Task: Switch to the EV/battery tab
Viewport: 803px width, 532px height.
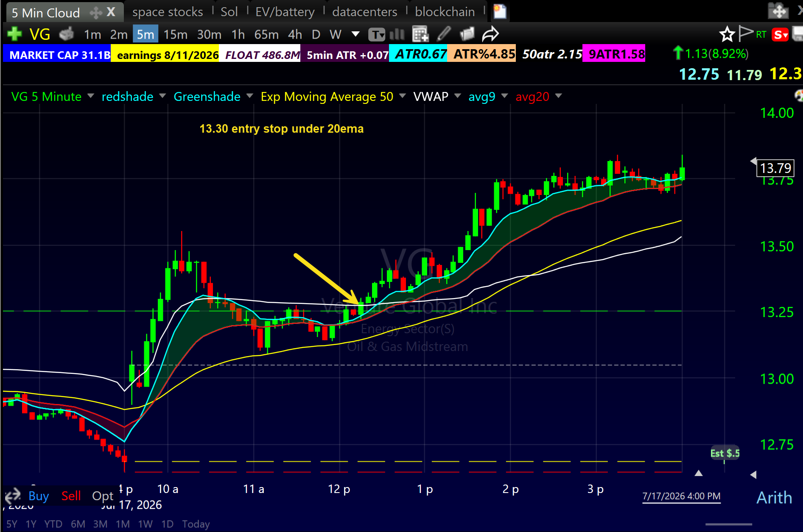Action: (285, 12)
